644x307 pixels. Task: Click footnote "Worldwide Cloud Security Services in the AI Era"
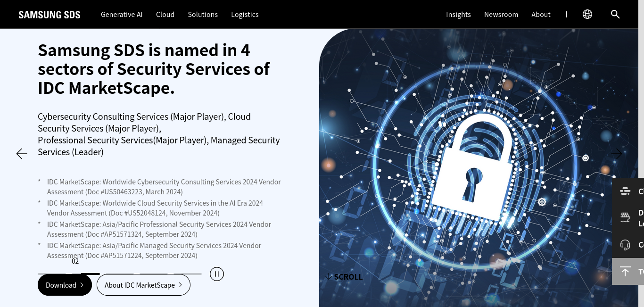click(155, 208)
